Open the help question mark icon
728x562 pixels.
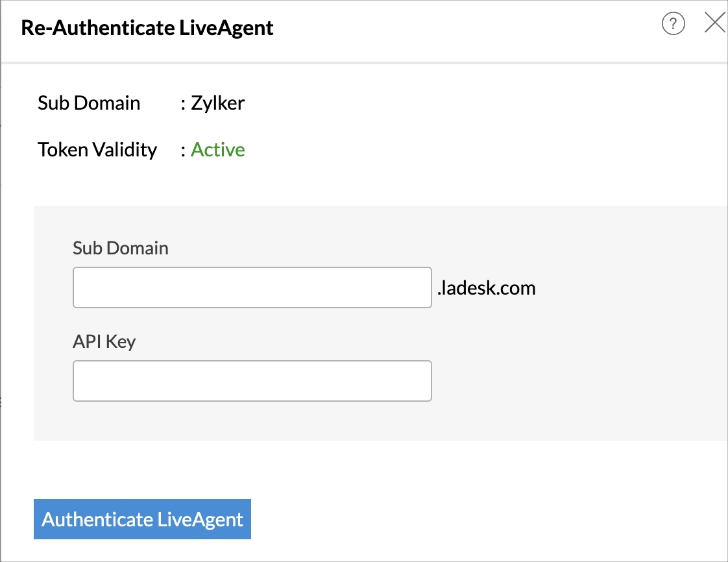tap(673, 25)
